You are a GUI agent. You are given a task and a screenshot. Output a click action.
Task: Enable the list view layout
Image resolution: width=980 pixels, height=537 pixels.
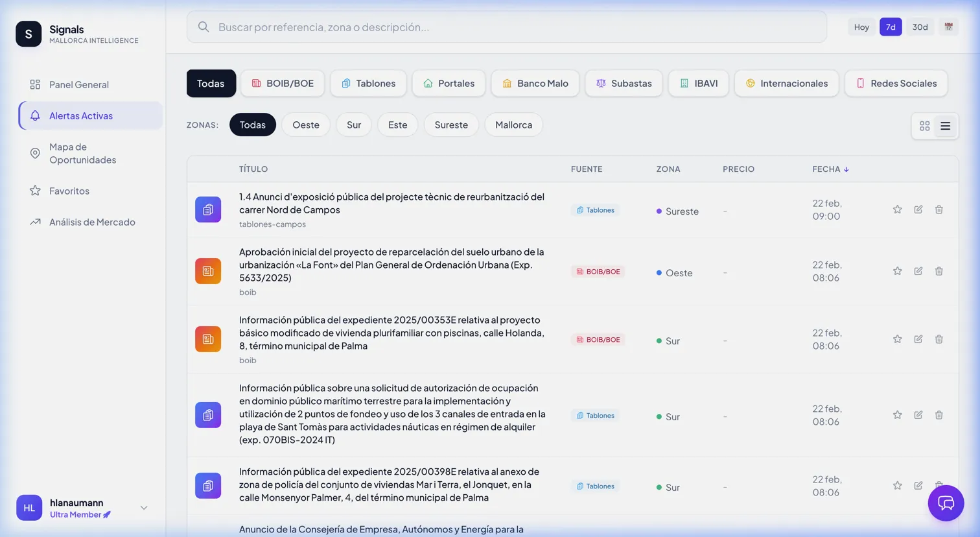945,126
